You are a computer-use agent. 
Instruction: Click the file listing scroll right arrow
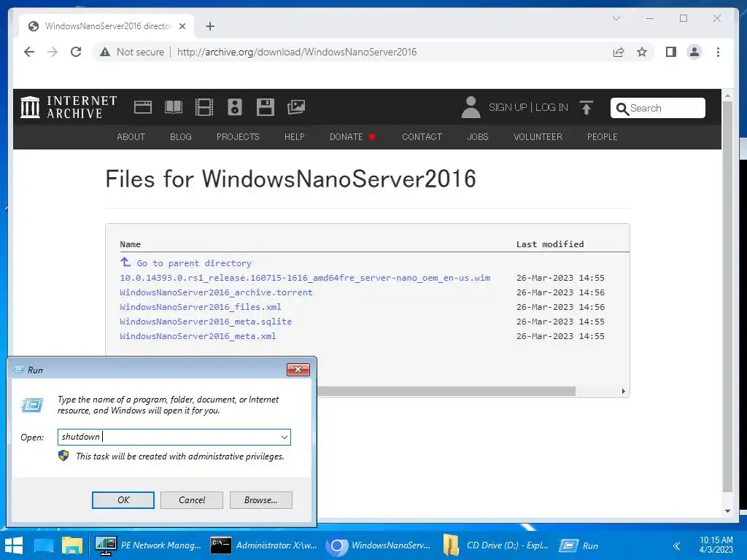tap(623, 391)
